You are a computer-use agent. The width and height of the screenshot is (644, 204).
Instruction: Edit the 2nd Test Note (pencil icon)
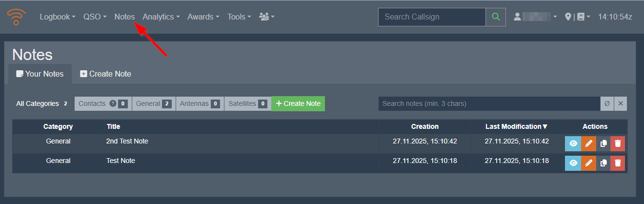(x=589, y=143)
